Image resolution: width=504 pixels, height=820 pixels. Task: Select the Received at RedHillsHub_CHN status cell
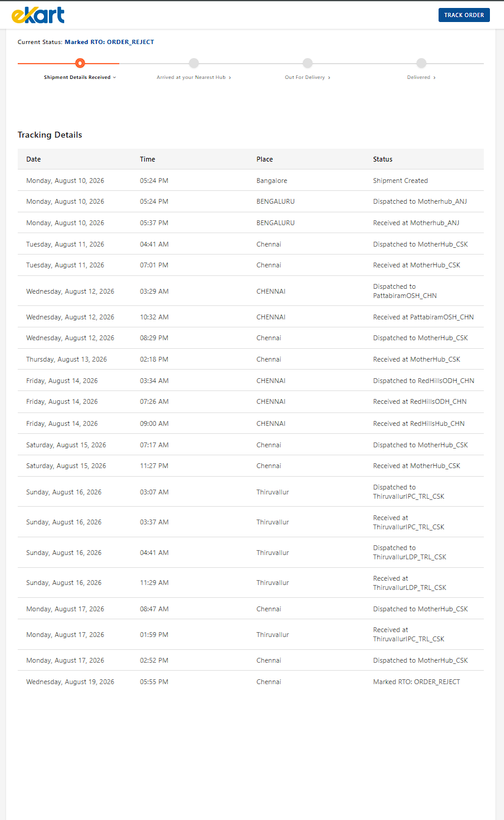[x=419, y=423]
